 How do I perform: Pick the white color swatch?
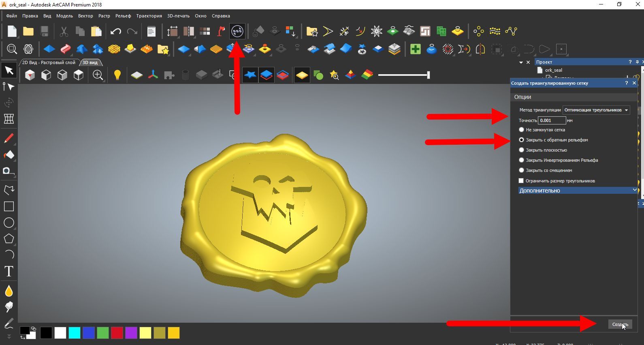(x=60, y=333)
